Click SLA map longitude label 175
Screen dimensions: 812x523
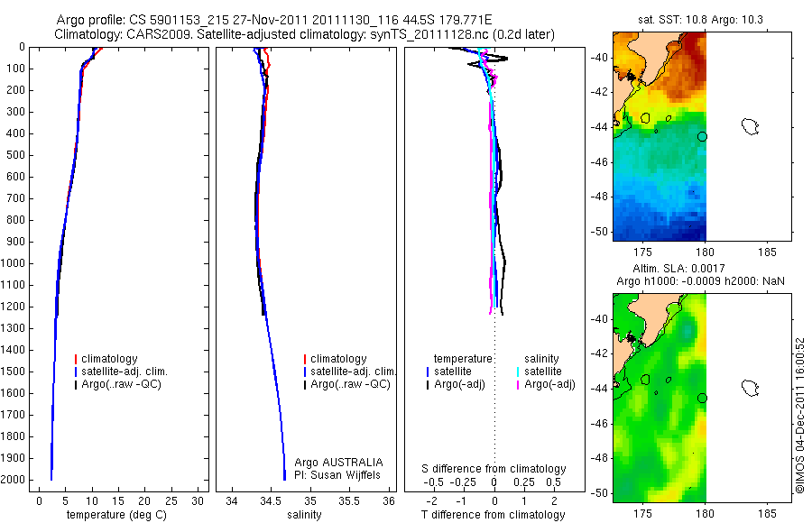643,514
